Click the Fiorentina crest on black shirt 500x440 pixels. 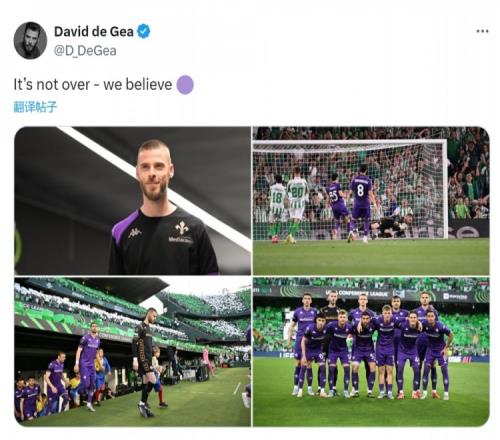[x=181, y=228]
